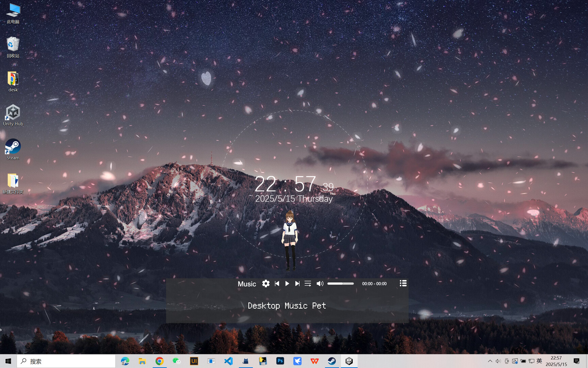Mute audio via the speaker icon
The height and width of the screenshot is (368, 588).
point(320,283)
